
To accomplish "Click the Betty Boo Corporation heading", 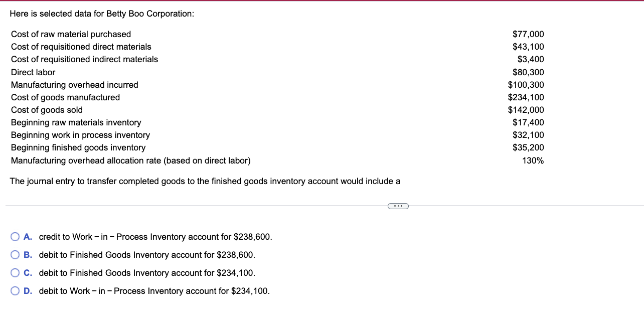I will (102, 14).
